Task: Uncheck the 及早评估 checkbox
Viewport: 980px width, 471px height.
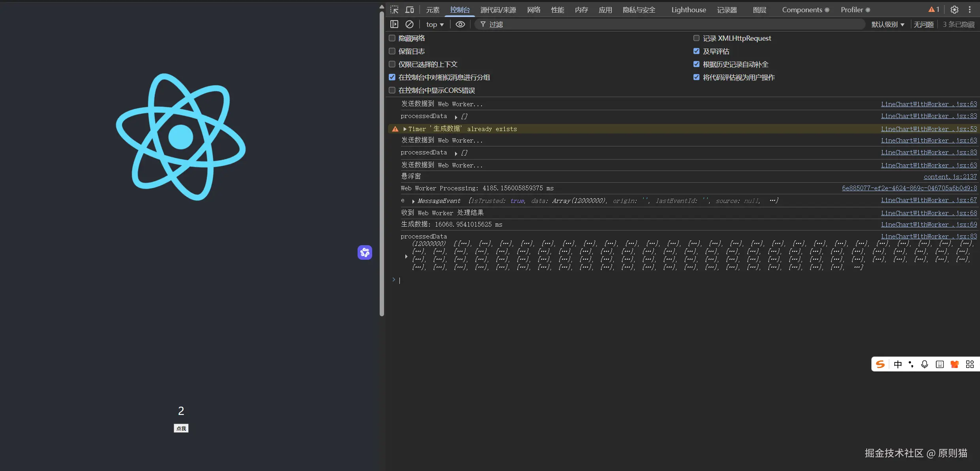Action: 696,51
